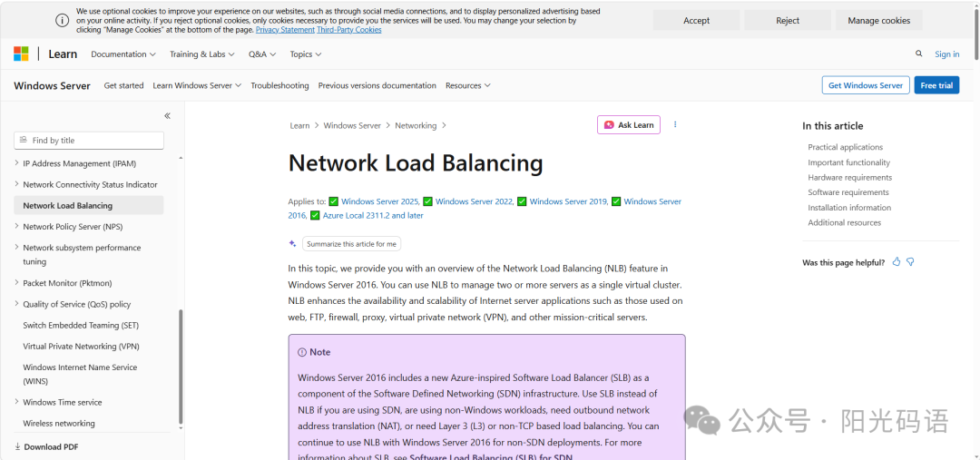Expand Packet Monitor (Pktmon) node
This screenshot has height=460, width=980.
(17, 282)
